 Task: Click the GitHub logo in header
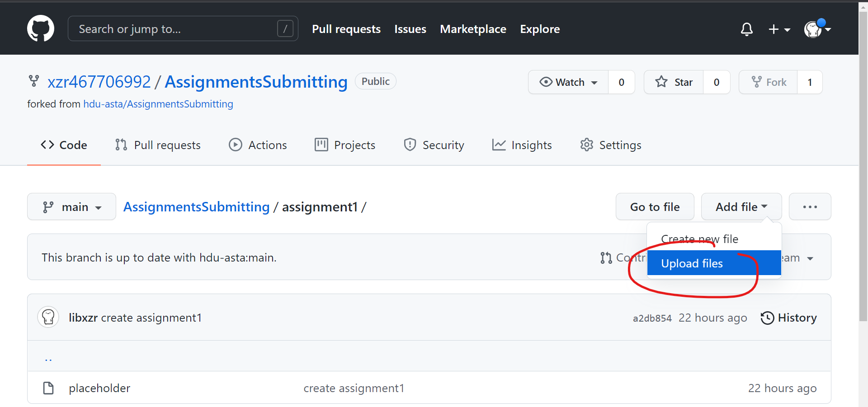[41, 29]
